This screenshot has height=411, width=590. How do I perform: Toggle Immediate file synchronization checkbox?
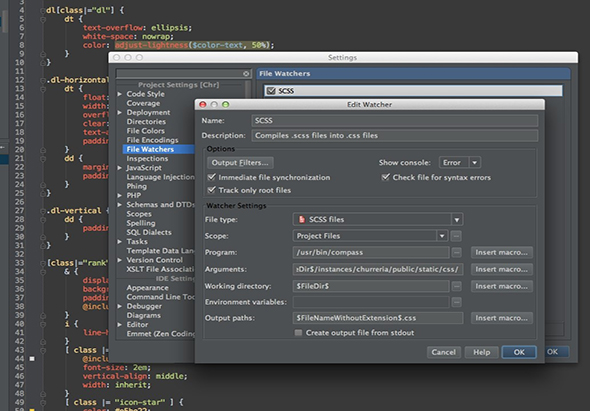click(211, 177)
